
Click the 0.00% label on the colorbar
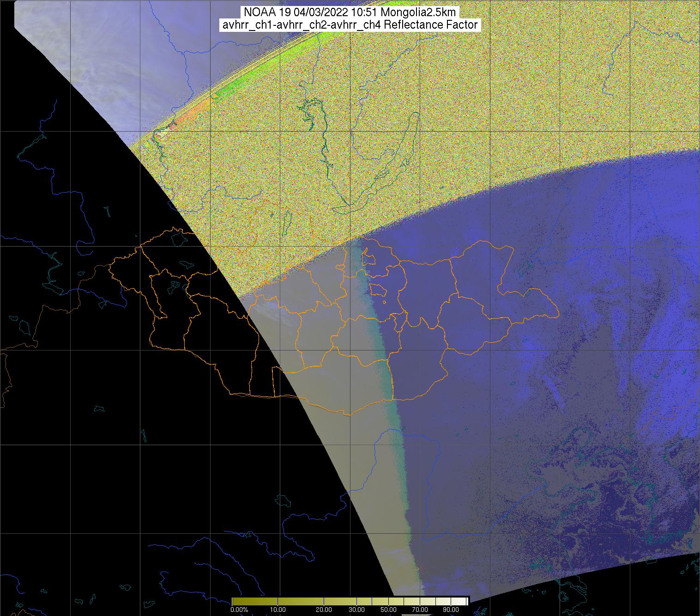pyautogui.click(x=240, y=610)
